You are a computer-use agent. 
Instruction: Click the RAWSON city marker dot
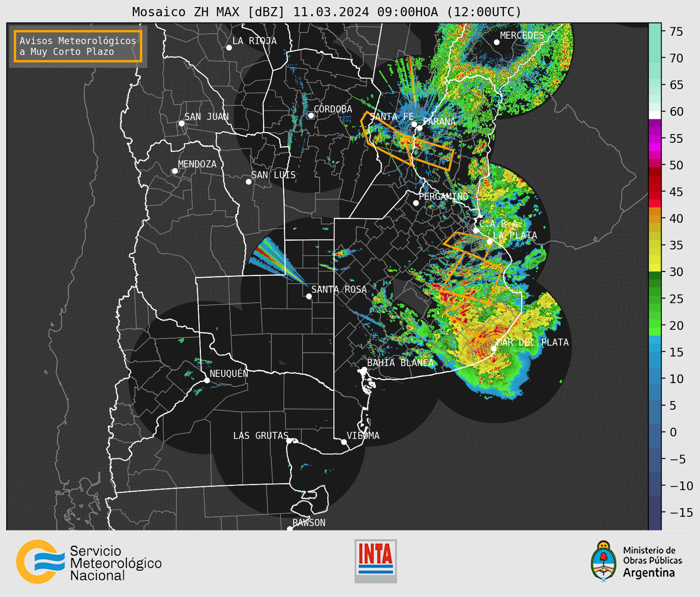(290, 529)
